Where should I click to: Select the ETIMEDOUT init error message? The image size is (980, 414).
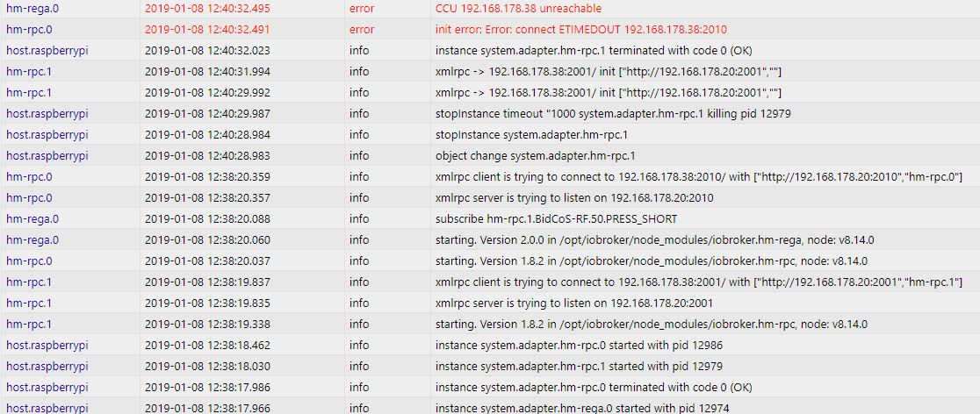point(580,29)
